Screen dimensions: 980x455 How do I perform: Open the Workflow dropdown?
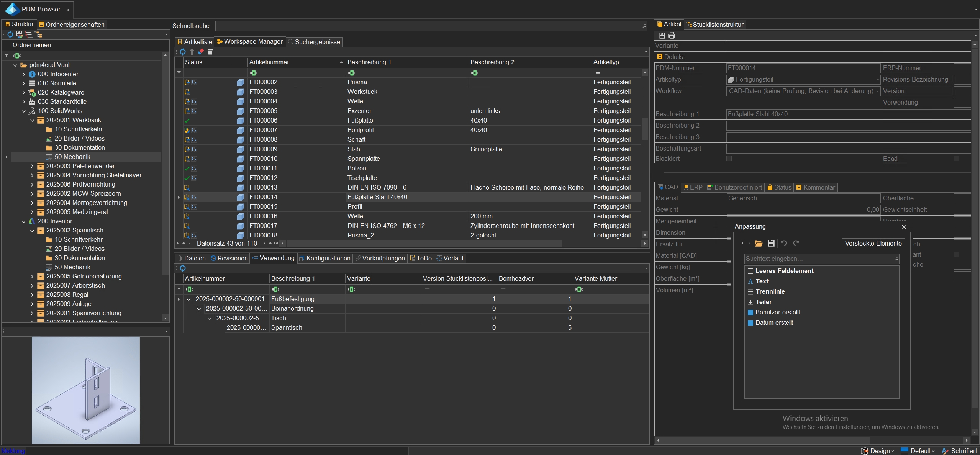tap(877, 91)
